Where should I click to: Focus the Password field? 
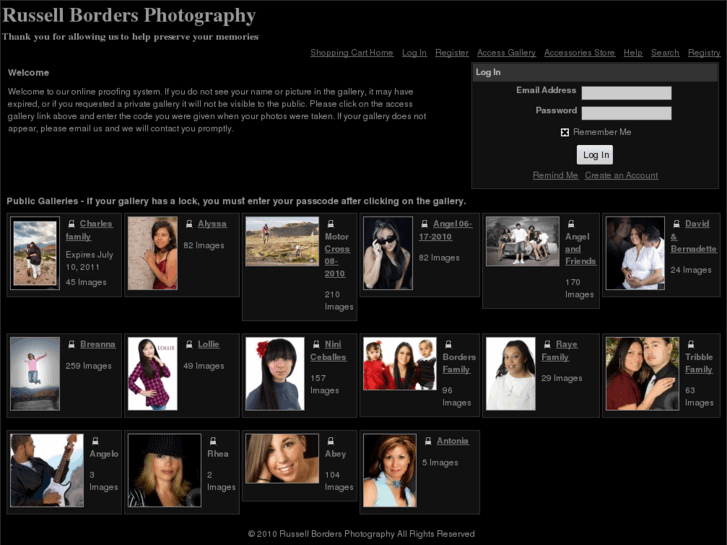pyautogui.click(x=626, y=113)
